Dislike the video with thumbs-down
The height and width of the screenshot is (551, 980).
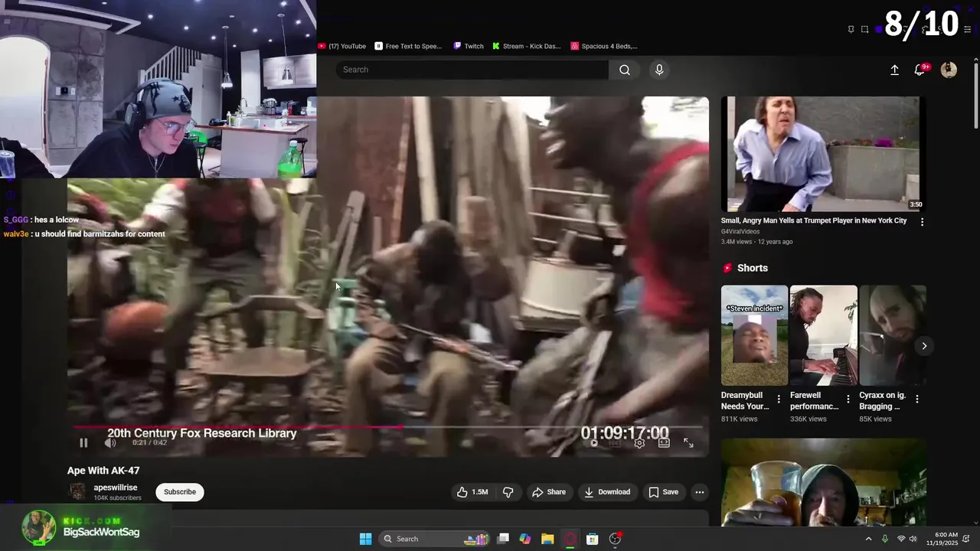508,492
